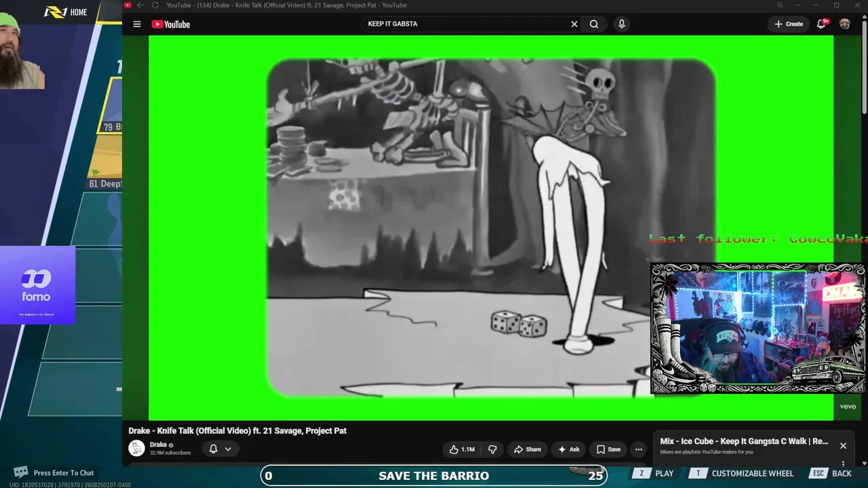Go to the YouTube home logo
868x488 pixels.
tap(171, 24)
